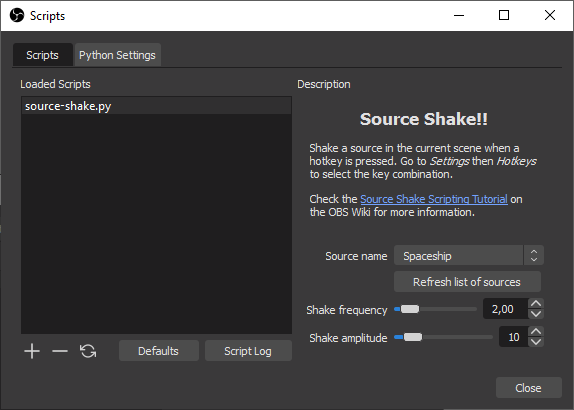The width and height of the screenshot is (574, 410).
Task: Select the Scripts tab
Action: [x=42, y=55]
